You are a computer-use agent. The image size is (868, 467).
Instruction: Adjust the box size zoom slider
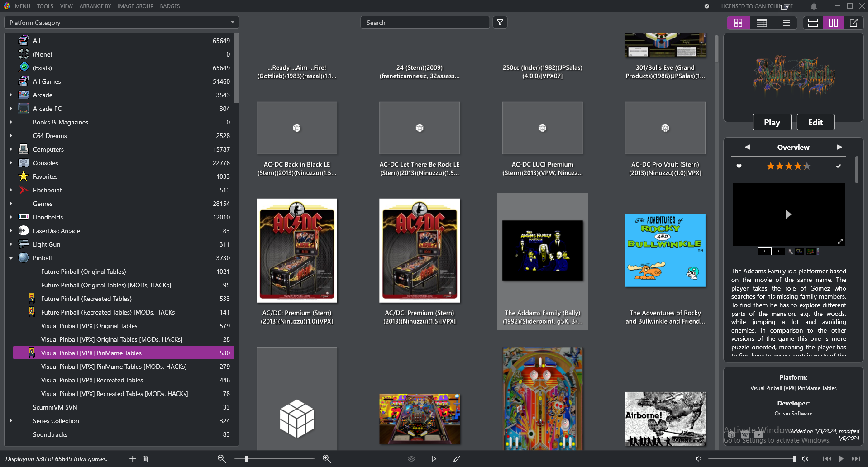click(x=274, y=459)
